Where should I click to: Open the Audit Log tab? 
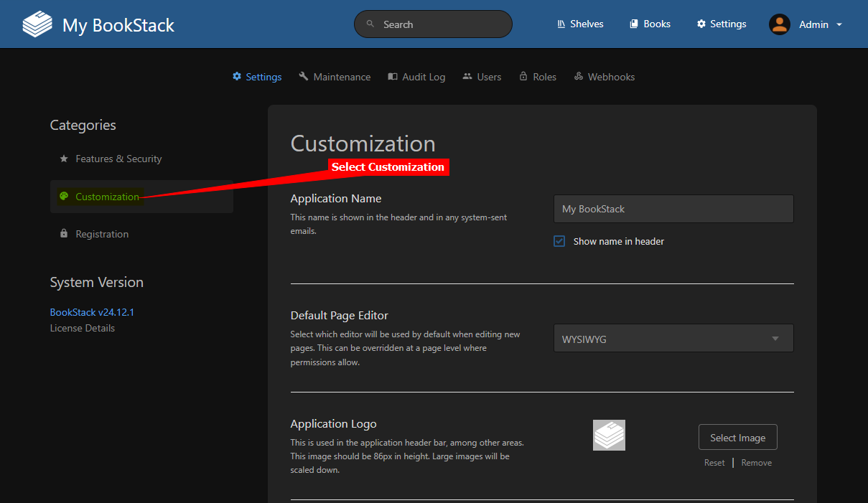click(x=416, y=77)
